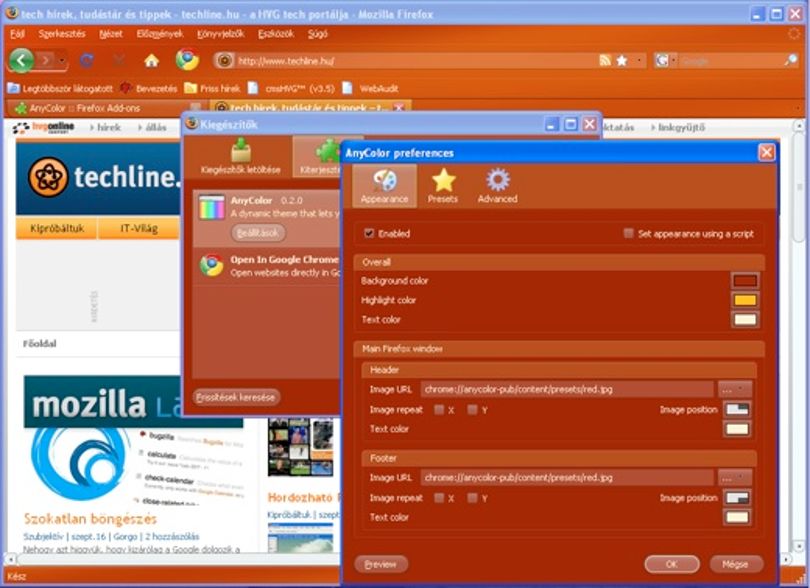Open Header image position picker
Screen dimensions: 810x588
tap(737, 409)
